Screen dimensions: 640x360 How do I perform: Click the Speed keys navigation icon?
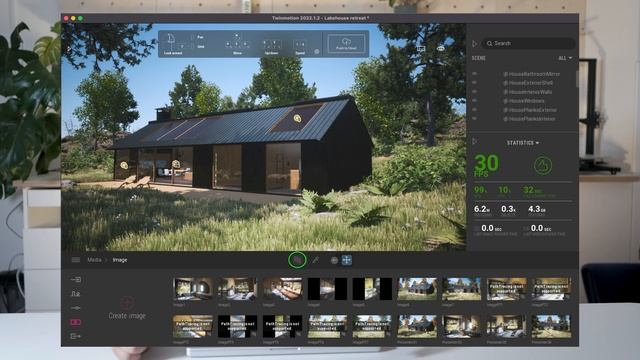[x=300, y=47]
